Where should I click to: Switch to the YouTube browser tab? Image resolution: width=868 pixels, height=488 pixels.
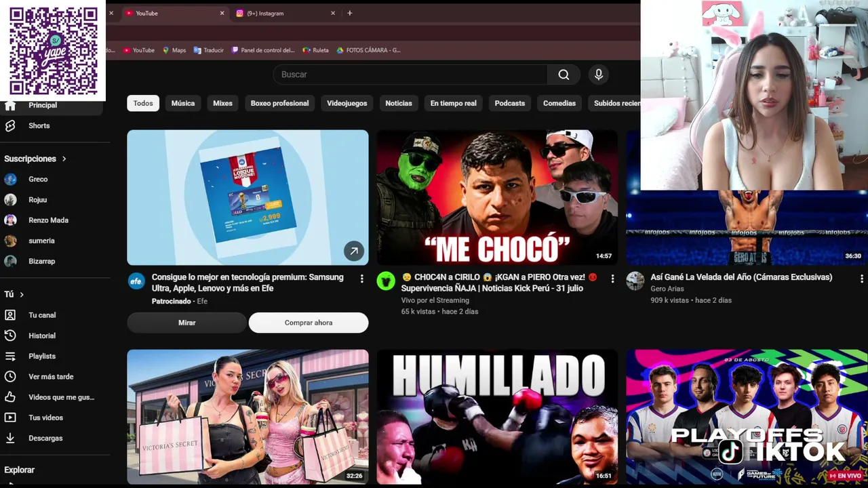pyautogui.click(x=175, y=13)
